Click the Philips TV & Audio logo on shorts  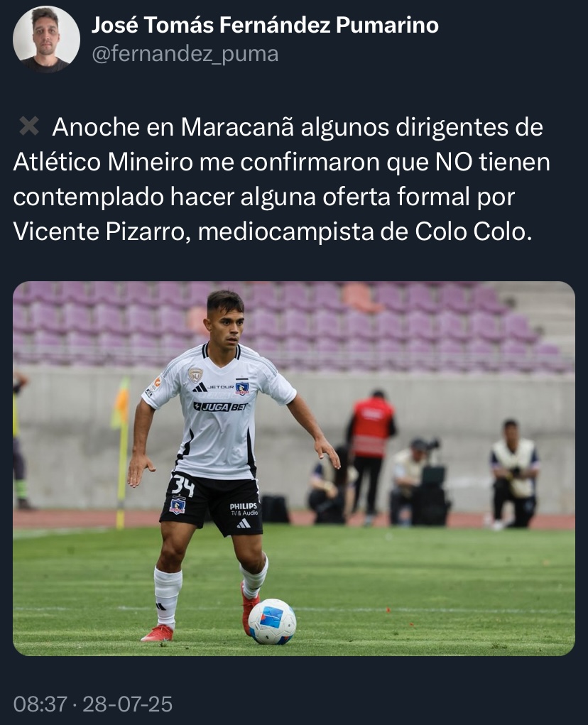click(x=244, y=509)
